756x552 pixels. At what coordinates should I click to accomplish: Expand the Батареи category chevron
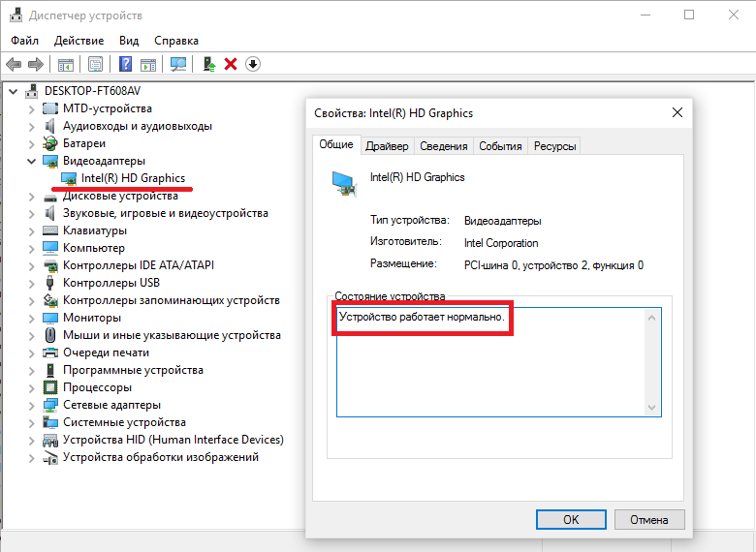(32, 144)
